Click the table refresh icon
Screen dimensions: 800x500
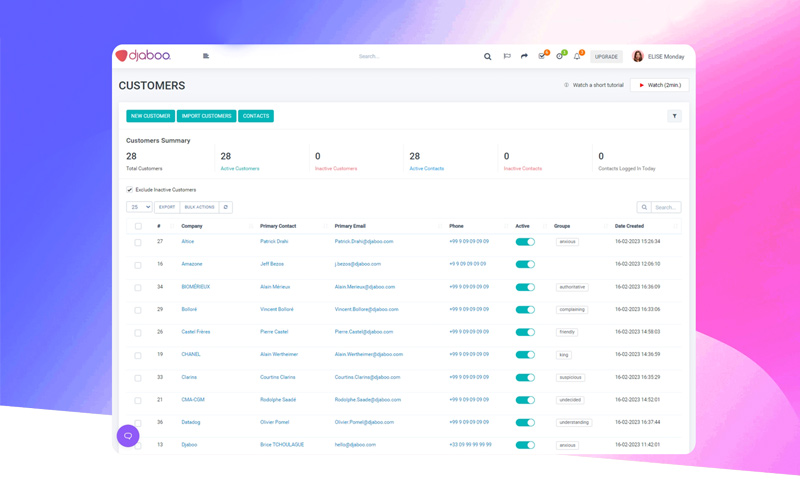point(226,207)
